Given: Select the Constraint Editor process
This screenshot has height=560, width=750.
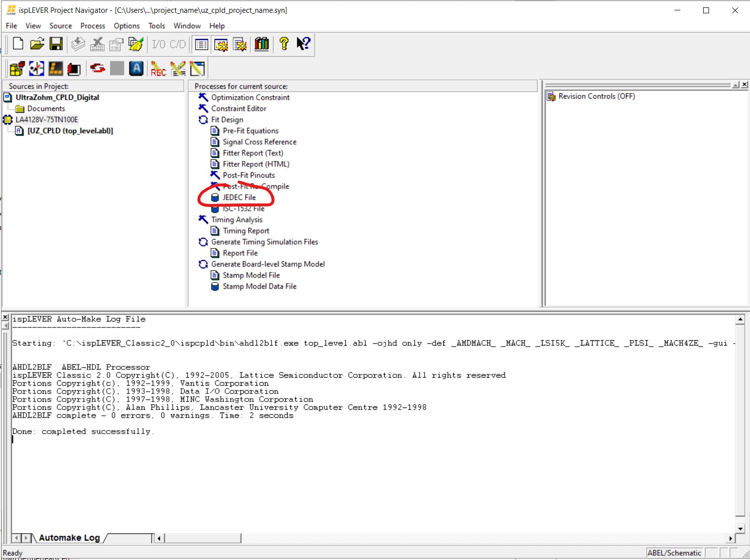Looking at the screenshot, I should [238, 109].
